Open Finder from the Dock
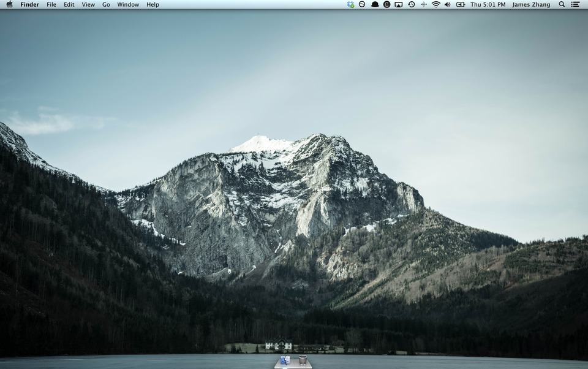This screenshot has width=588, height=369. (x=285, y=360)
